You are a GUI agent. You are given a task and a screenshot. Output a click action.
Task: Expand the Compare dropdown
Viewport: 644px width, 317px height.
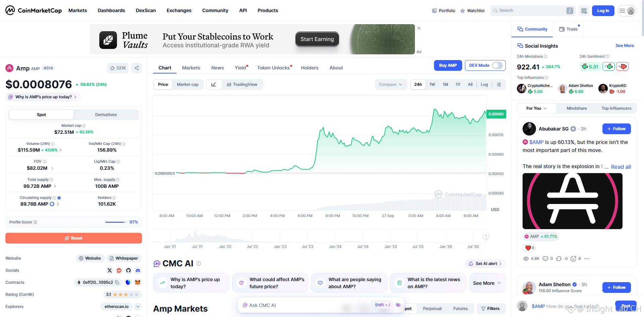391,85
